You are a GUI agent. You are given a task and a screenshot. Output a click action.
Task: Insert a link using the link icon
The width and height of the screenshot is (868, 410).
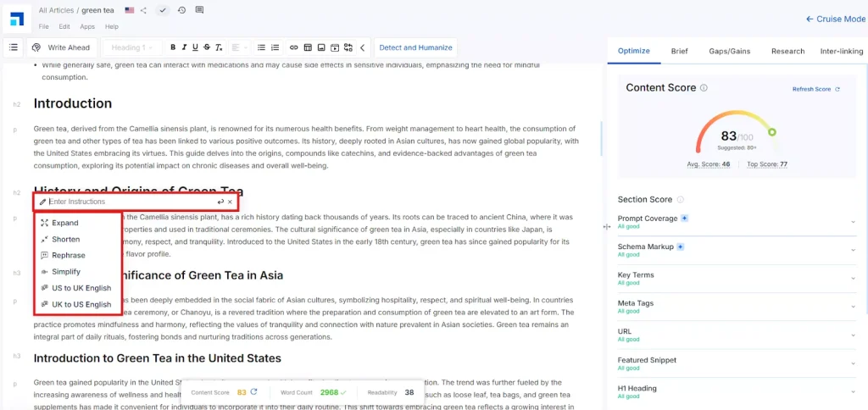tap(294, 47)
